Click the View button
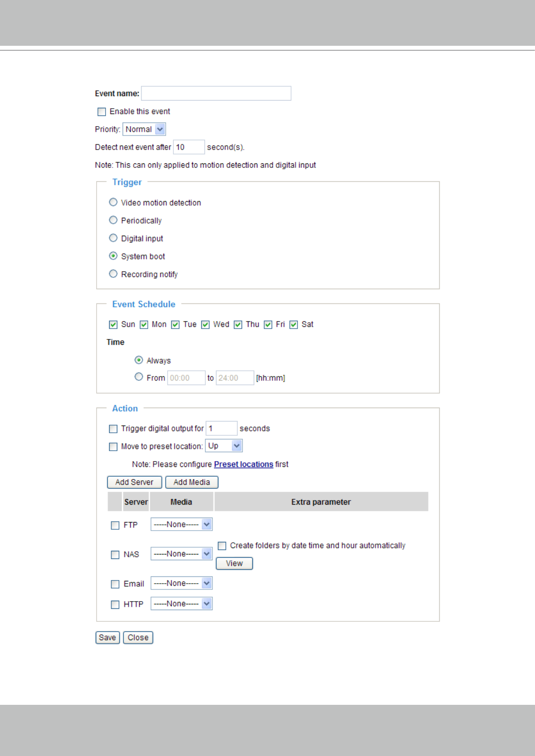 pyautogui.click(x=234, y=563)
